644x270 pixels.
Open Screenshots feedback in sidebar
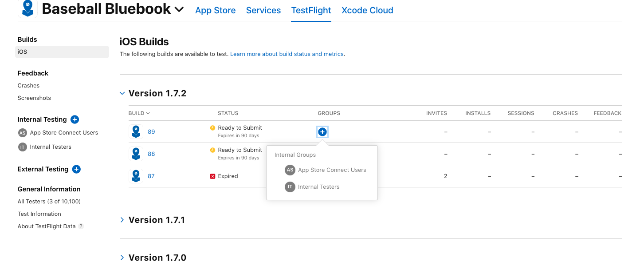click(34, 98)
